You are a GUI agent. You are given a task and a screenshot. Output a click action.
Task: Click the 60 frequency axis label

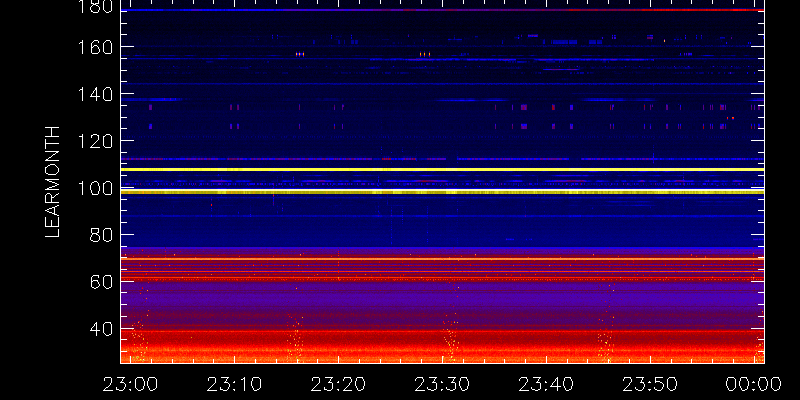click(102, 282)
